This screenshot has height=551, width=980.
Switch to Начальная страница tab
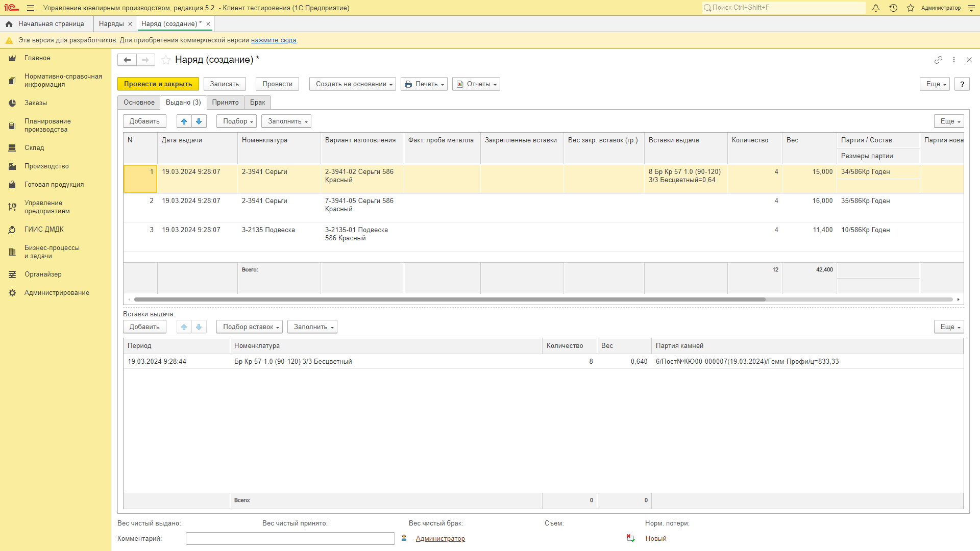point(51,24)
